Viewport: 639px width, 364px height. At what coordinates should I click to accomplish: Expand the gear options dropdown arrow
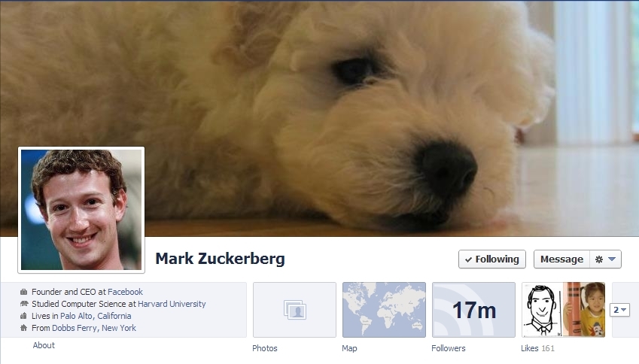pos(612,259)
